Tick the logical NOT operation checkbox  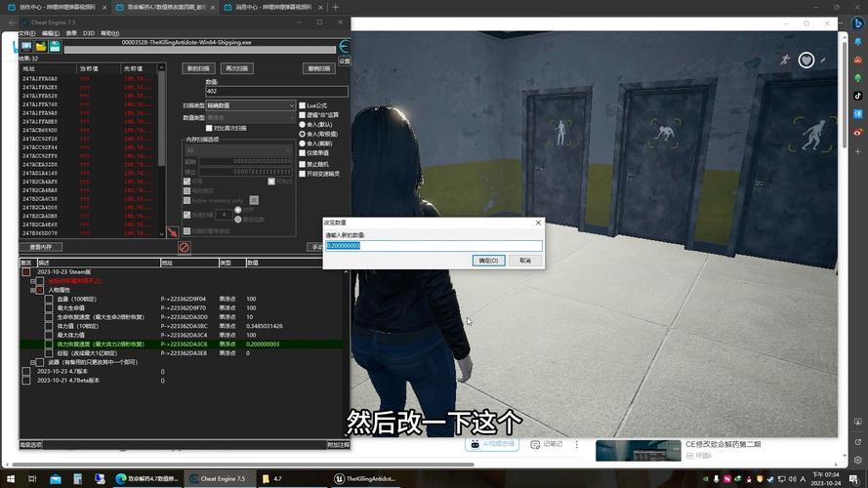click(x=303, y=115)
